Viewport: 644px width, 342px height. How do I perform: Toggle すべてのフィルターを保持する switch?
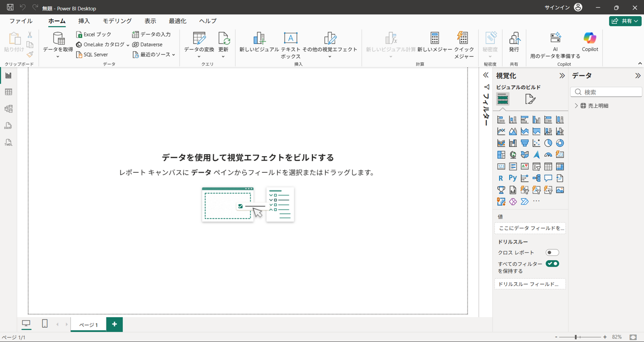tap(552, 264)
